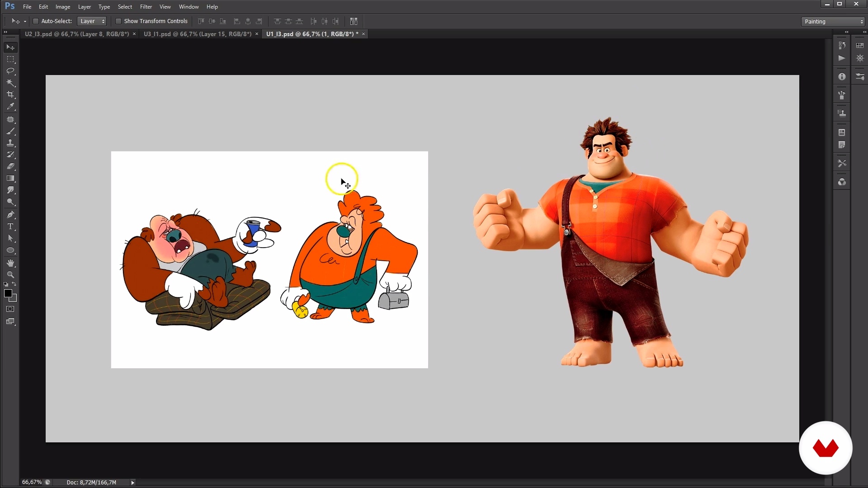The image size is (868, 488).
Task: Open the Move tool preset picker arrow
Action: (25, 21)
